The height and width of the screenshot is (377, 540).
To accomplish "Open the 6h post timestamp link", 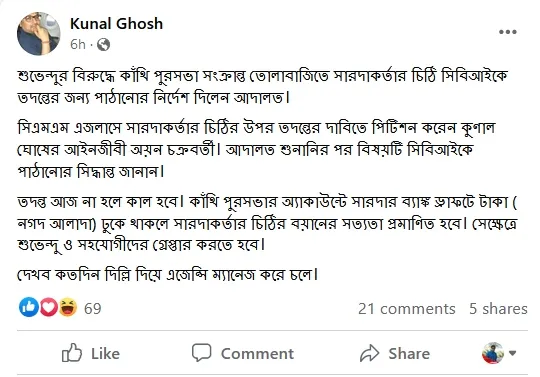I will coord(77,44).
